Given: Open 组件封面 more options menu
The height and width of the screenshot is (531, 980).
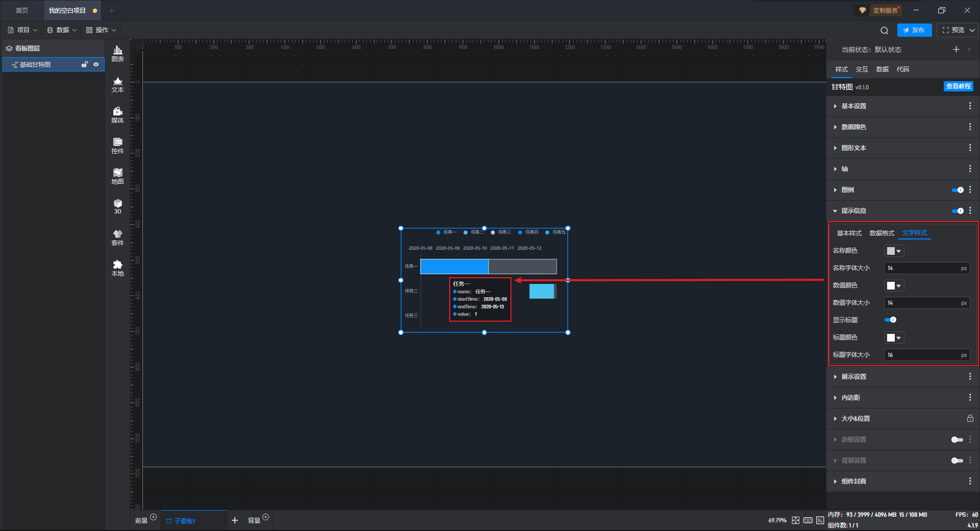Looking at the screenshot, I should click(970, 481).
